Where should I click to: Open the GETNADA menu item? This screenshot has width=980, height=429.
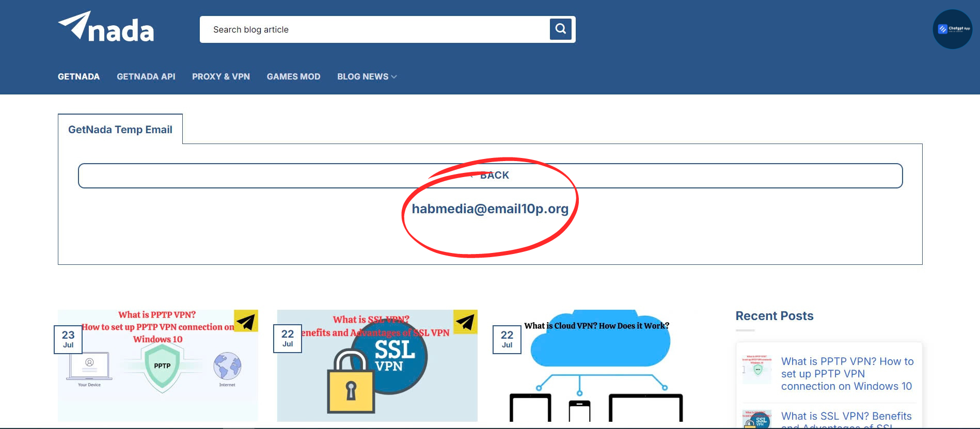click(78, 76)
